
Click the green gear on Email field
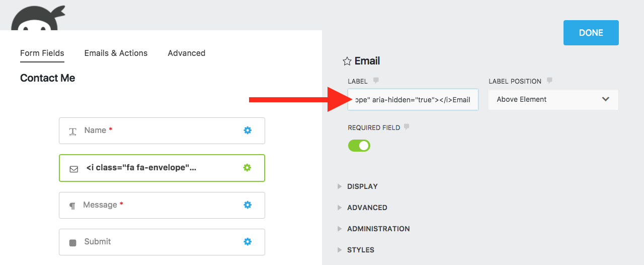coord(247,168)
